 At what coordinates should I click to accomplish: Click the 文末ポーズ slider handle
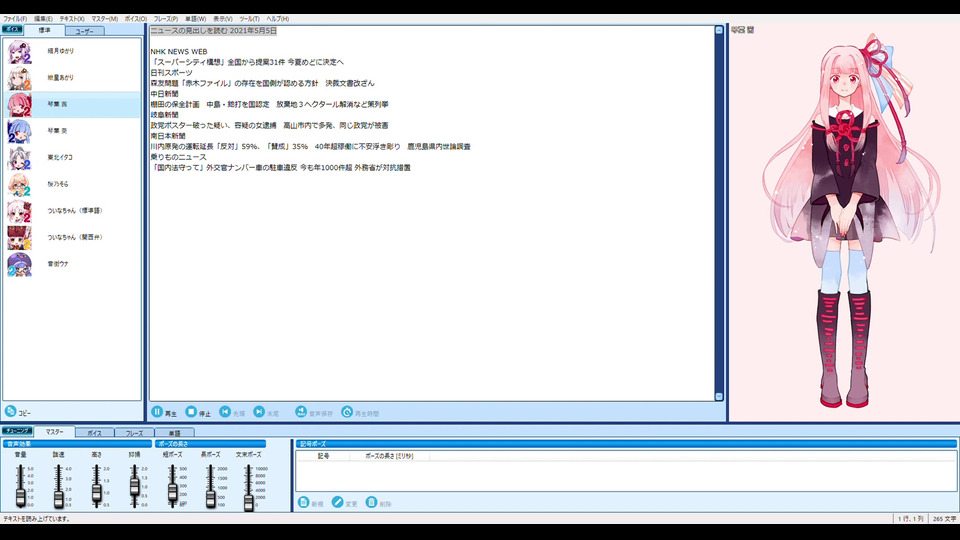pos(249,503)
